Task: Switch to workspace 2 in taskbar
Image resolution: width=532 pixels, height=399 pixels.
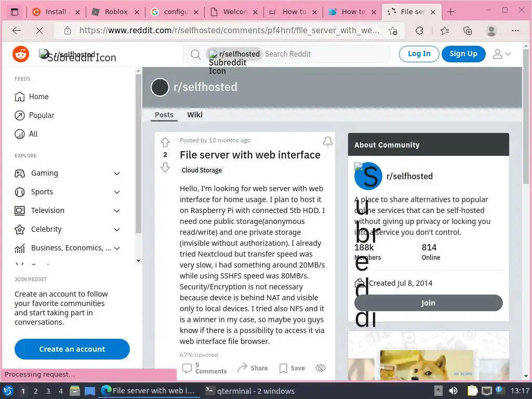Action: pyautogui.click(x=36, y=391)
